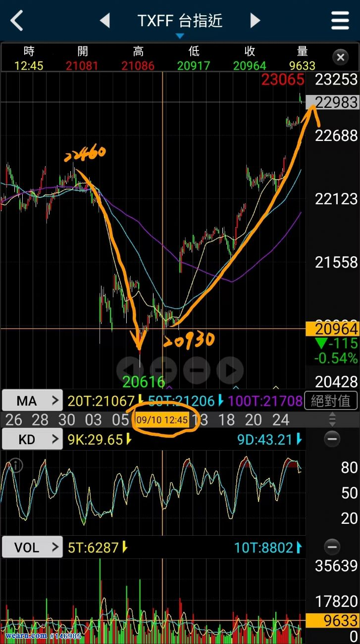
Task: Close the OHLC data info bar
Action: (340, 58)
